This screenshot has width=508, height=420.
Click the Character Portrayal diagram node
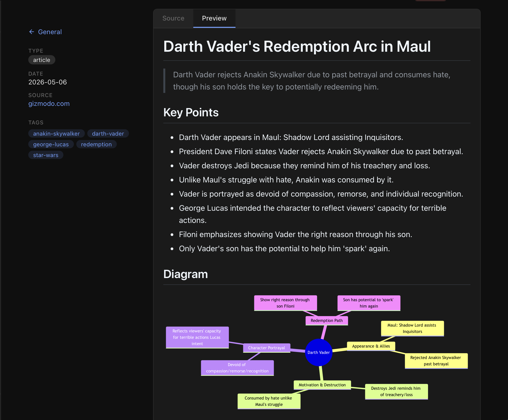[x=267, y=348]
